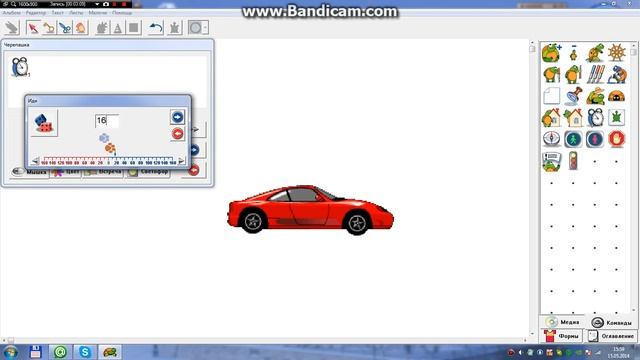Open the Встреча tab
This screenshot has width=640, height=360.
pyautogui.click(x=103, y=172)
